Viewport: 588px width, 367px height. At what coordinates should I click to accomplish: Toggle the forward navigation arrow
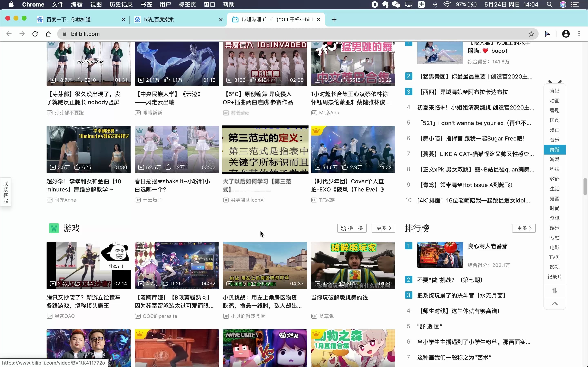pos(22,34)
